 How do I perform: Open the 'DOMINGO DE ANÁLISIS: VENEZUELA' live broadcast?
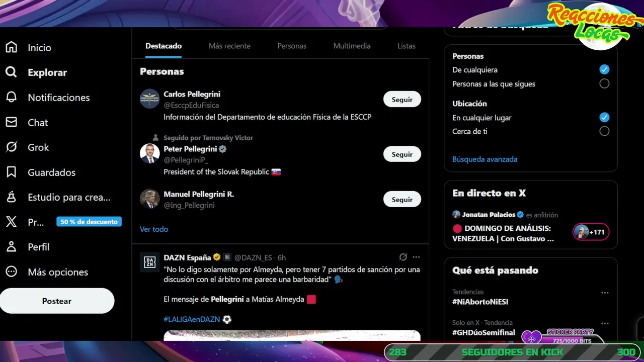coord(503,233)
